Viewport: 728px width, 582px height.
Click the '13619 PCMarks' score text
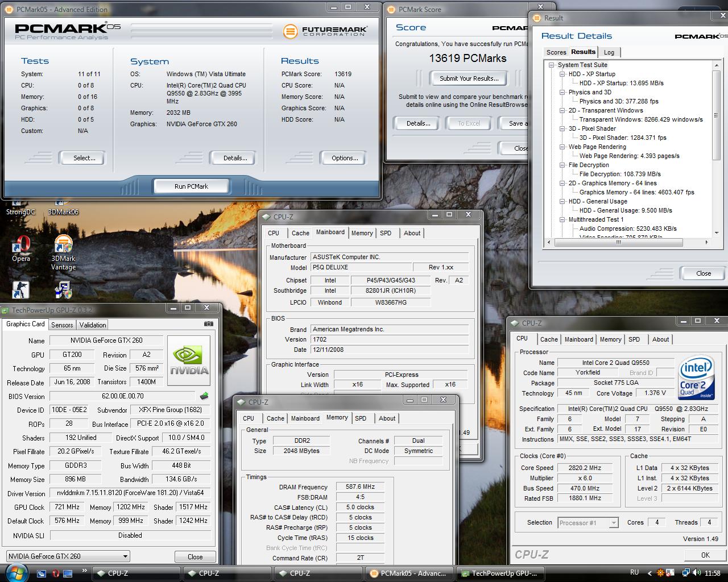pyautogui.click(x=468, y=58)
